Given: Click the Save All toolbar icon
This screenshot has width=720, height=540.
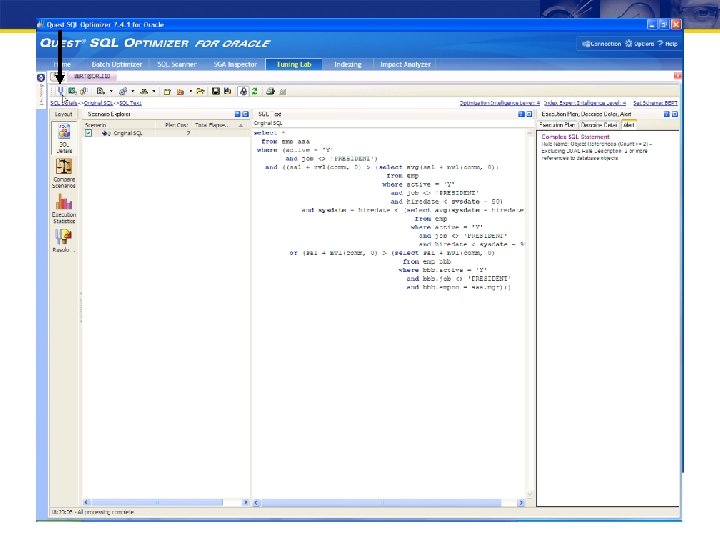Looking at the screenshot, I should tap(228, 91).
